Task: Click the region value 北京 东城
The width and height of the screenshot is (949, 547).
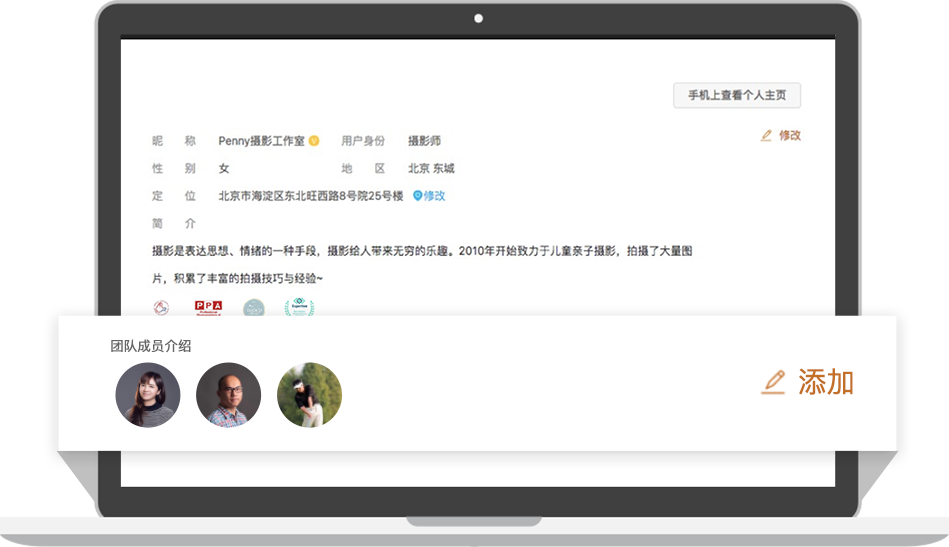Action: (431, 169)
